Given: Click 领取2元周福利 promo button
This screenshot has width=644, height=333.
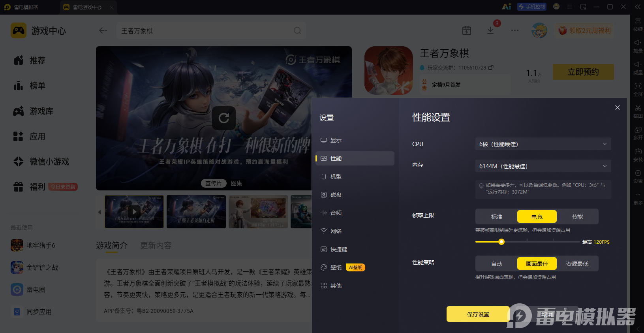Looking at the screenshot, I should point(585,30).
